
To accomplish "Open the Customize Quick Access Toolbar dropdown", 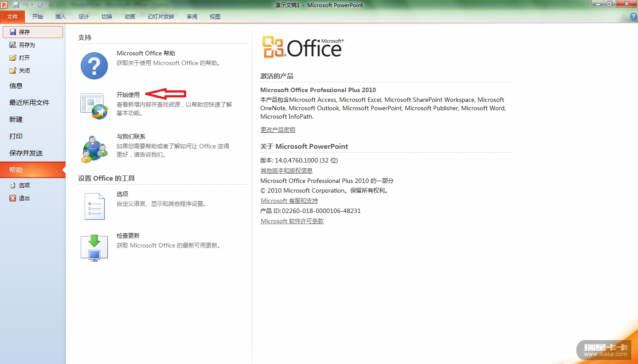I will click(x=49, y=5).
